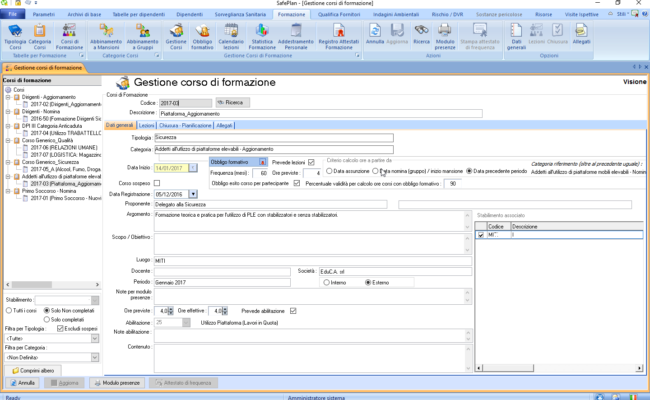Open Tipologia Corsi in ribbon
650x400 pixels.
pos(15,36)
